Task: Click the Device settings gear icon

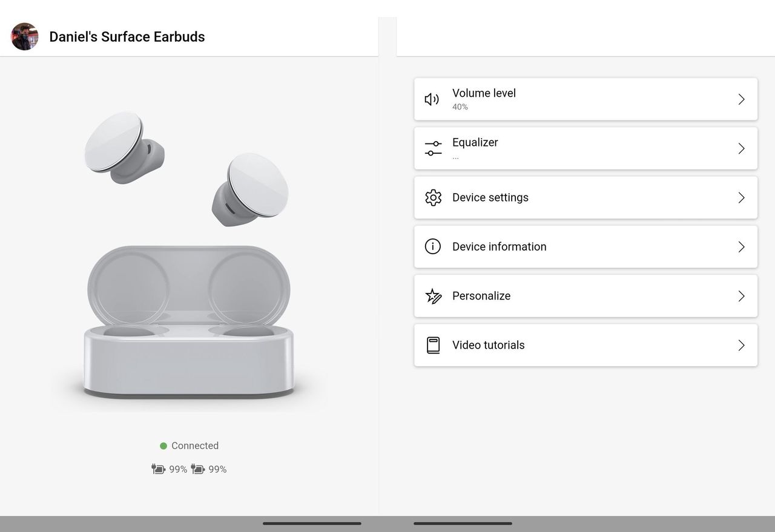Action: [x=433, y=197]
